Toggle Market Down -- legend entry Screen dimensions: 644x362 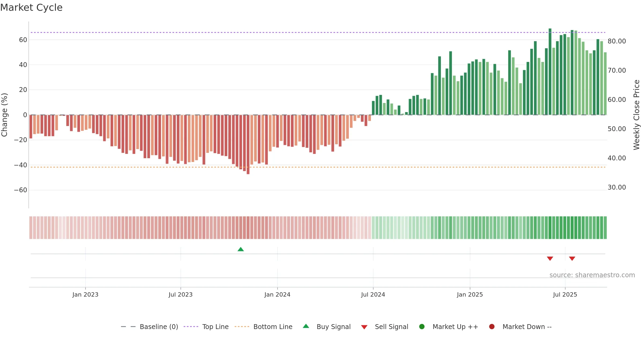520,327
